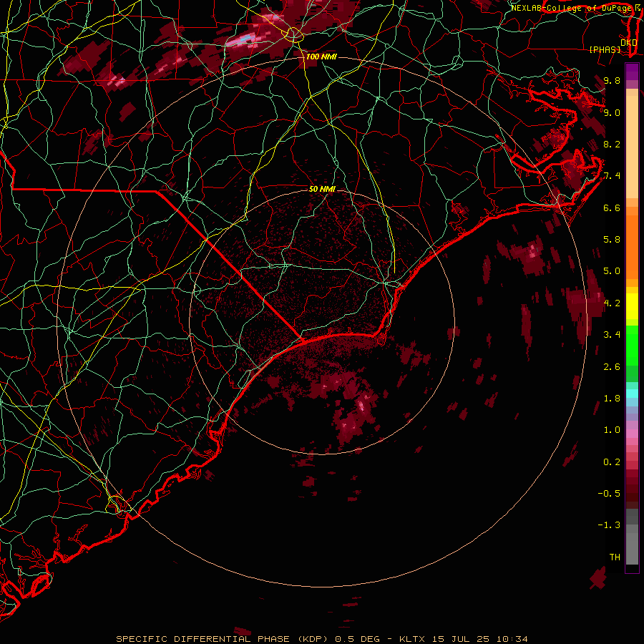The width and height of the screenshot is (644, 644).
Task: Click the 2.6 value on the color scale
Action: (x=612, y=367)
